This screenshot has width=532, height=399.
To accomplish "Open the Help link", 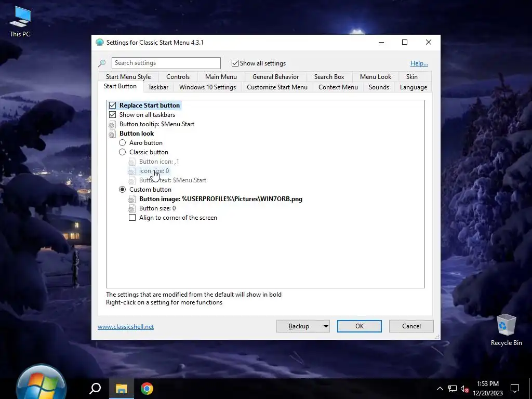I will [x=419, y=63].
